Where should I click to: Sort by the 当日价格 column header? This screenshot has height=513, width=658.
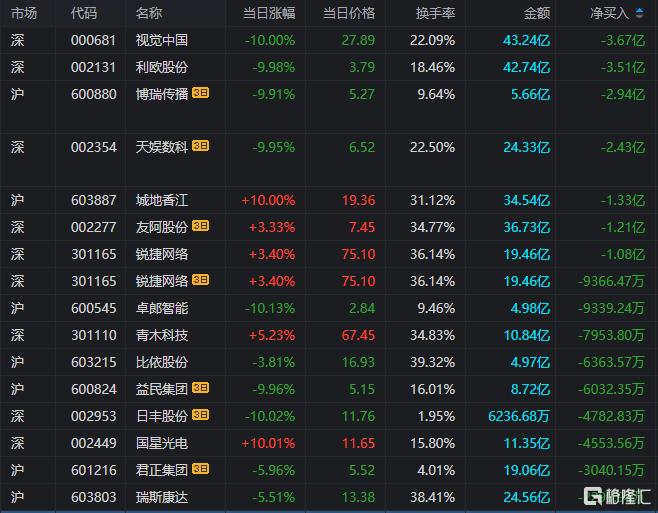[x=349, y=13]
